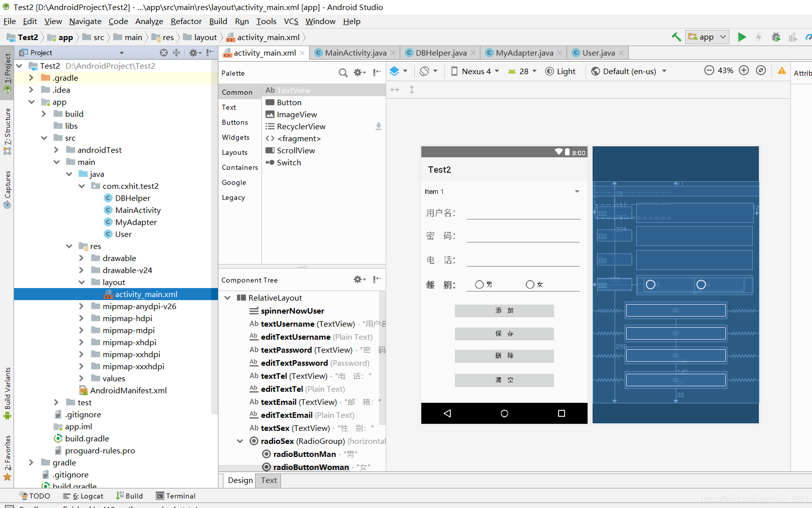Click the zoom in plus icon

[744, 71]
